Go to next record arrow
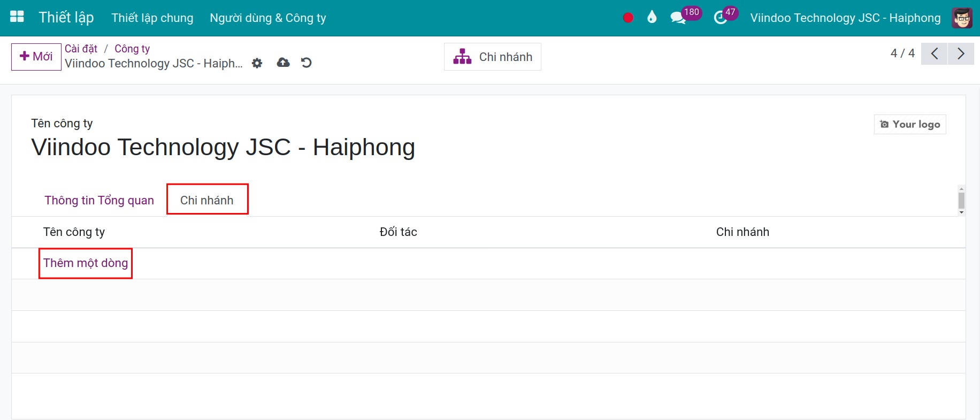Viewport: 980px width, 420px height. coord(961,54)
